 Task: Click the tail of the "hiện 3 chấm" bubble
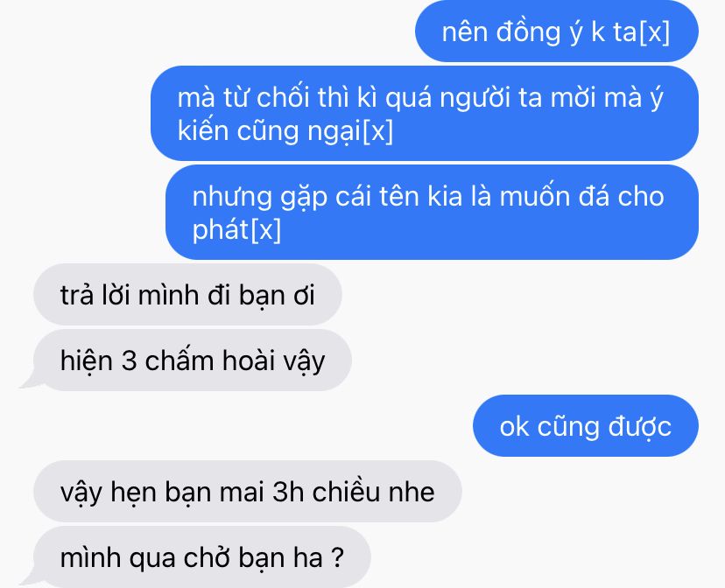tap(32, 379)
